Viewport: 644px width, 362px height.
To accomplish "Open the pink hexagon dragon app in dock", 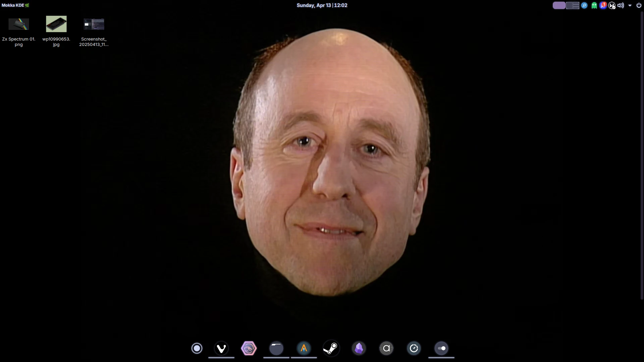I will (249, 348).
